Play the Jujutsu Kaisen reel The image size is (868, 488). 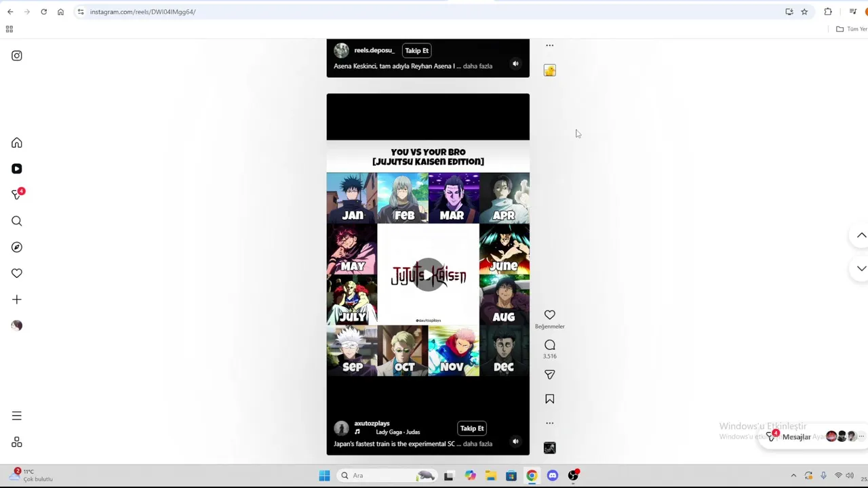click(x=428, y=274)
